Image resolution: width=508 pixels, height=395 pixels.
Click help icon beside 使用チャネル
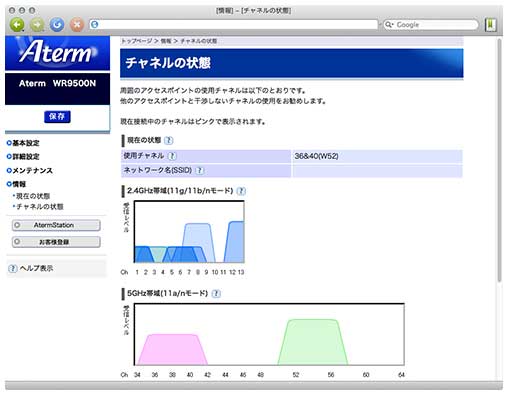172,156
